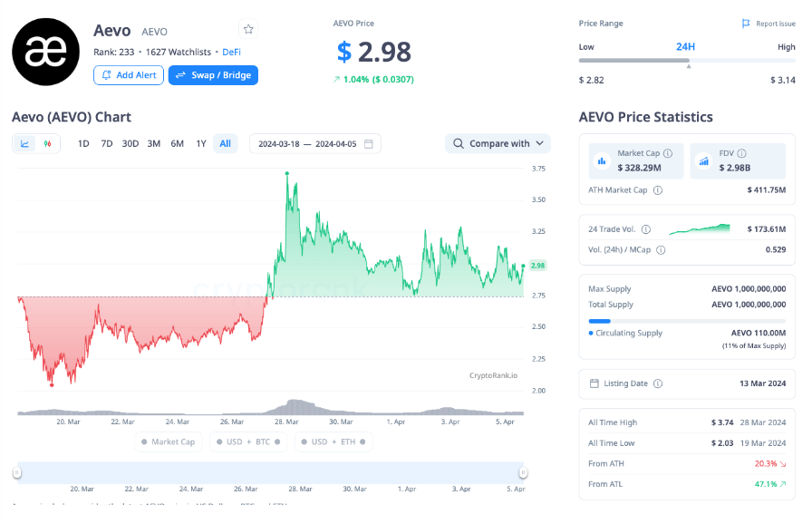Click the 24 Trade Vol. sparkline chart
Screen dimensions: 812x524
pyautogui.click(x=699, y=228)
